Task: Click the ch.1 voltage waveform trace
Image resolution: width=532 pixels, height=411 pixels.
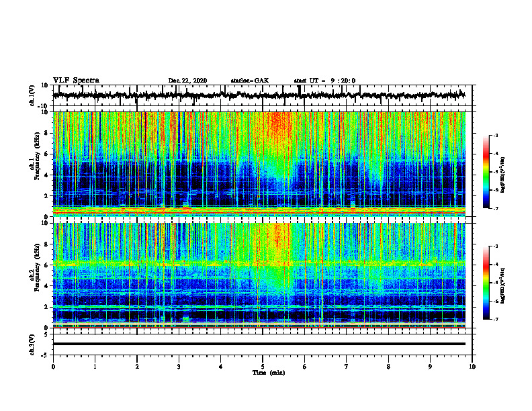Action: pos(259,95)
